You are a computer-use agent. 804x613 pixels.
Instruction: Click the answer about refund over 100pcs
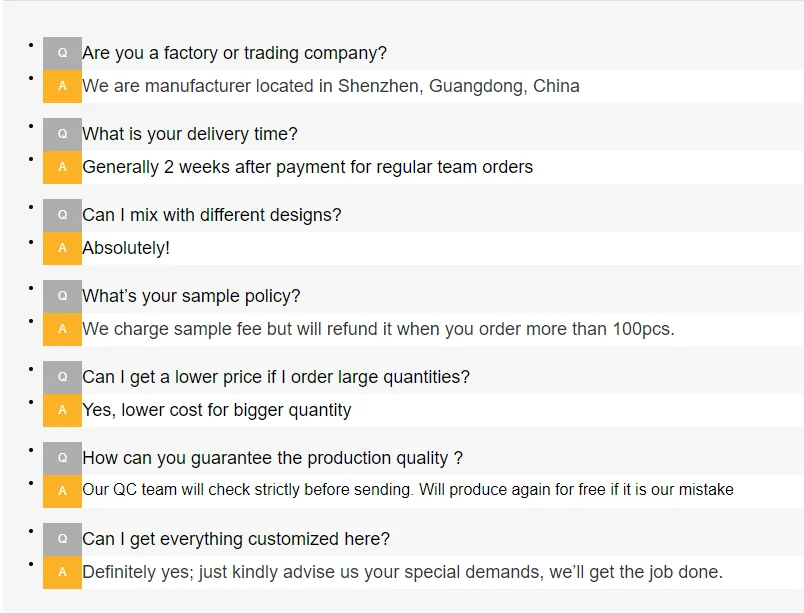click(x=378, y=329)
